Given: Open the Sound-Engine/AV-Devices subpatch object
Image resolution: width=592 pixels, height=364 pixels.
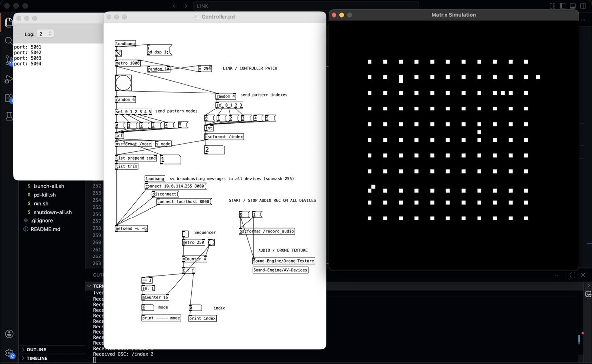Looking at the screenshot, I should click(280, 270).
